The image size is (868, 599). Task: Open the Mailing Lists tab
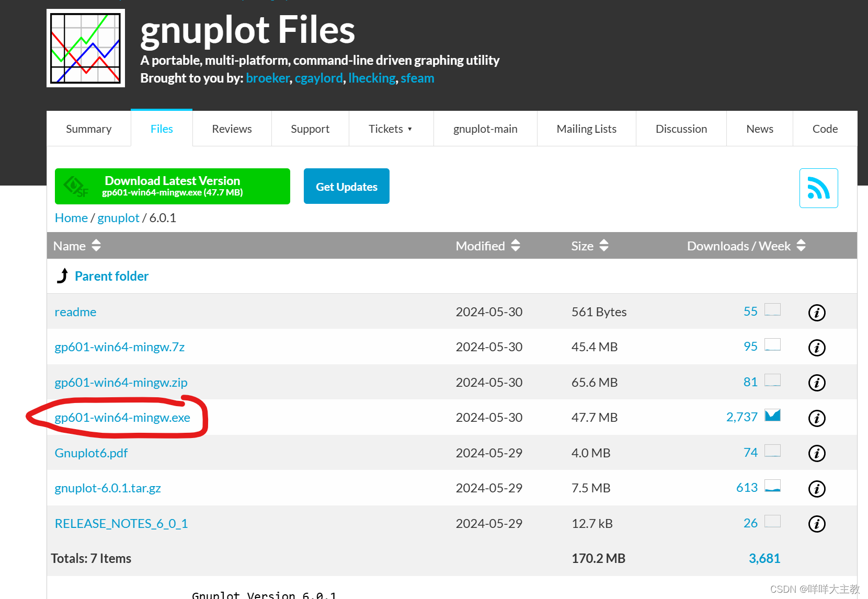[587, 129]
